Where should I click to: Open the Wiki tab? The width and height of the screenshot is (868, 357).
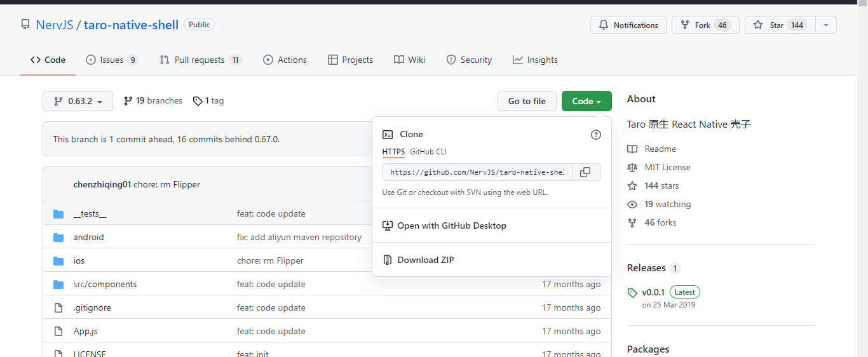point(410,60)
